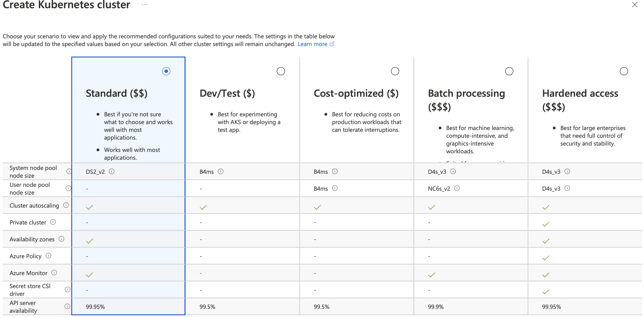This screenshot has height=318, width=644.
Task: Select the Standard ($$) radio button
Action: coord(166,71)
